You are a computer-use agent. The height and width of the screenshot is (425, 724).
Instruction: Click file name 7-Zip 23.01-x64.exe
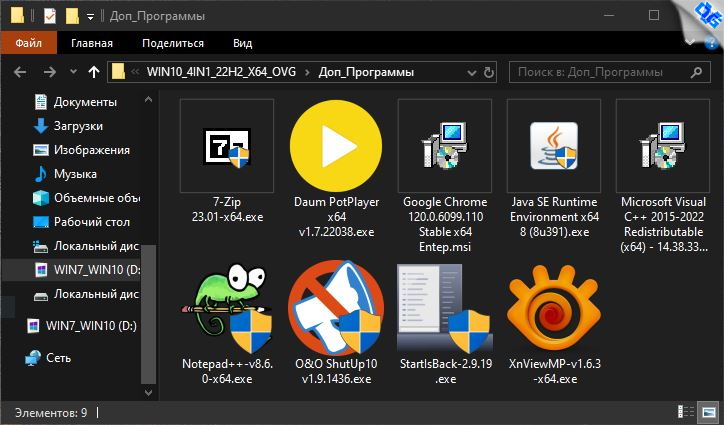(227, 209)
